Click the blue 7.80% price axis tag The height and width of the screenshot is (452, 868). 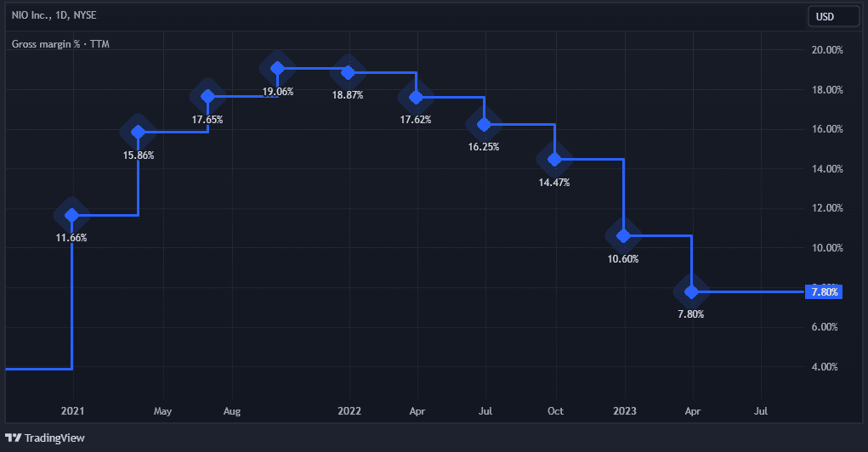tap(824, 292)
